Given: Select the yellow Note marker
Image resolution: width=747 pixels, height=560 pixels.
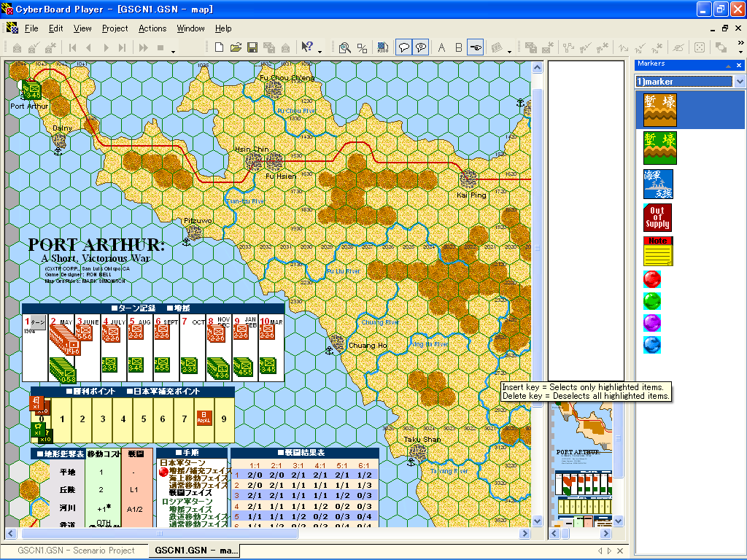Looking at the screenshot, I should (658, 251).
